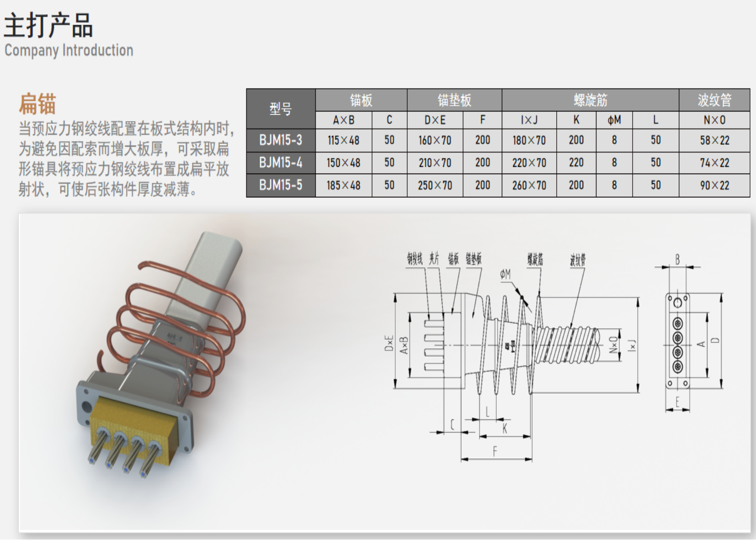Click the 58×22 cell

tap(714, 140)
